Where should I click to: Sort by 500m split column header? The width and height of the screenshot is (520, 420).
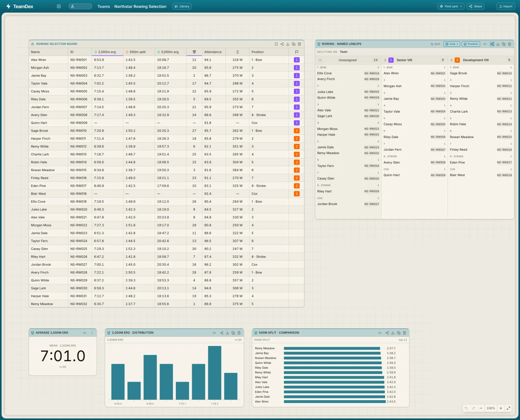pos(139,52)
